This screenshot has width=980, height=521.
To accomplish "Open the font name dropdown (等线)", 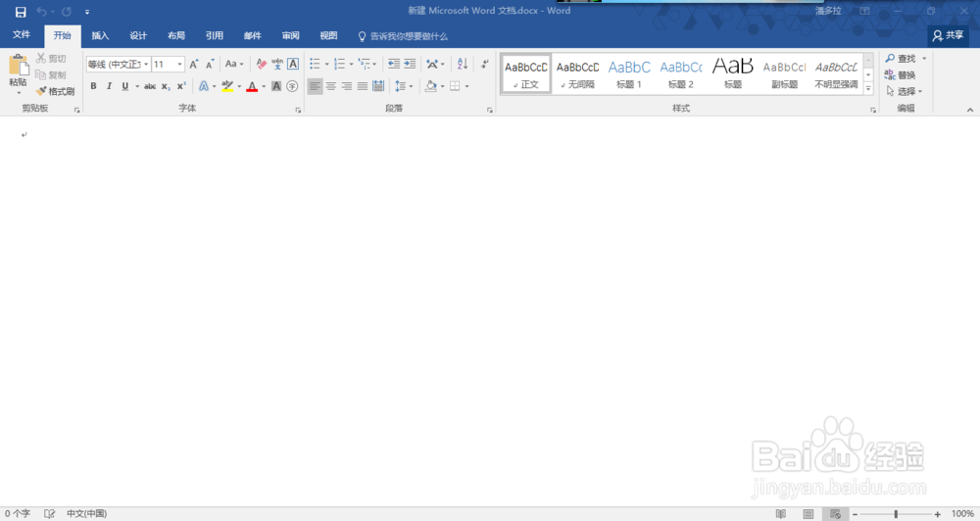I will click(146, 65).
